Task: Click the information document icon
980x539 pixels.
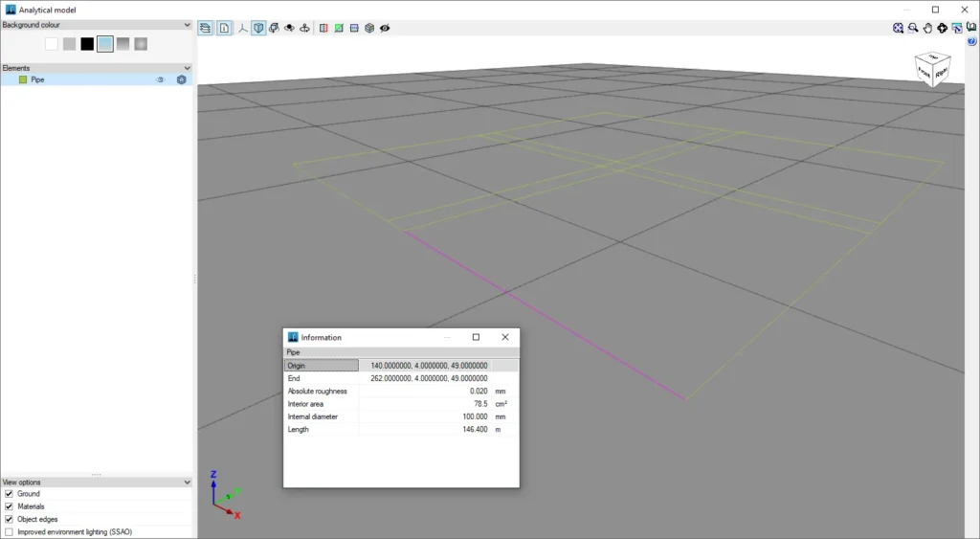Action: click(224, 28)
